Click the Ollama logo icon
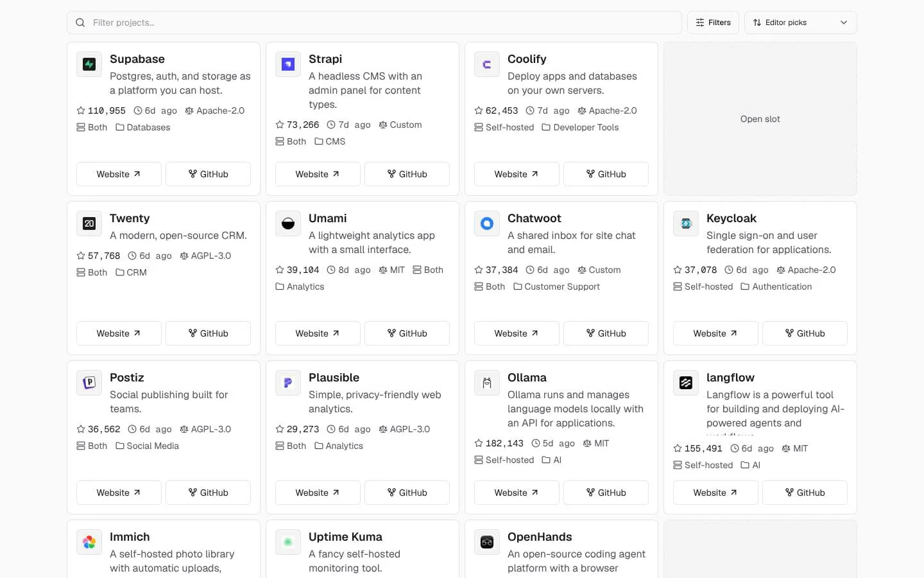This screenshot has width=924, height=578. click(487, 383)
